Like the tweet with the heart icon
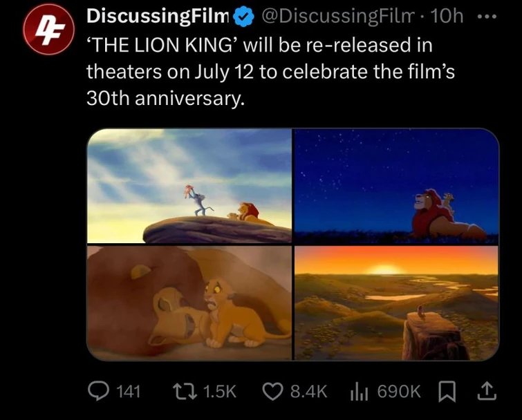522x420 pixels. [274, 391]
